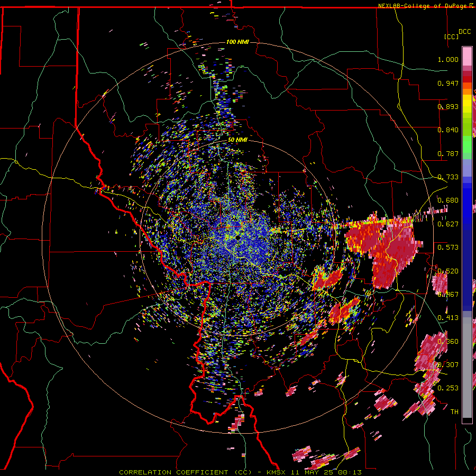Screen dimensions: 476x476
Task: Pick the yellow segment of the color bar
Action: (x=467, y=104)
